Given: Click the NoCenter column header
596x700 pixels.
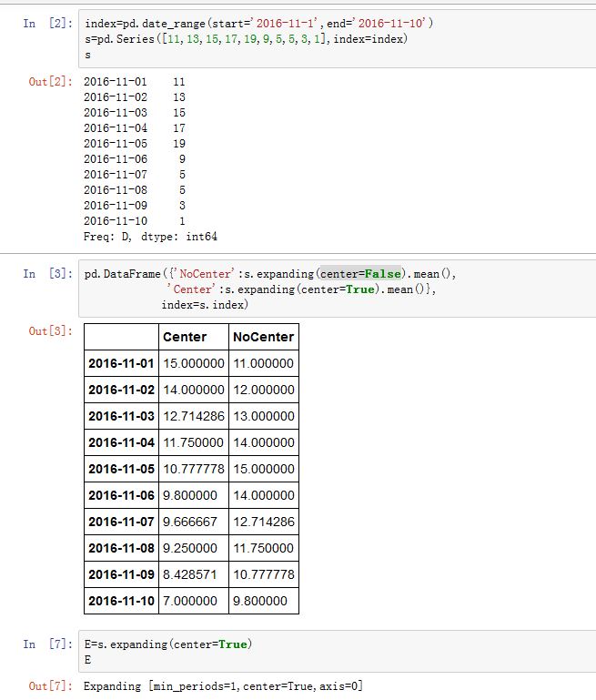Looking at the screenshot, I should pos(263,337).
